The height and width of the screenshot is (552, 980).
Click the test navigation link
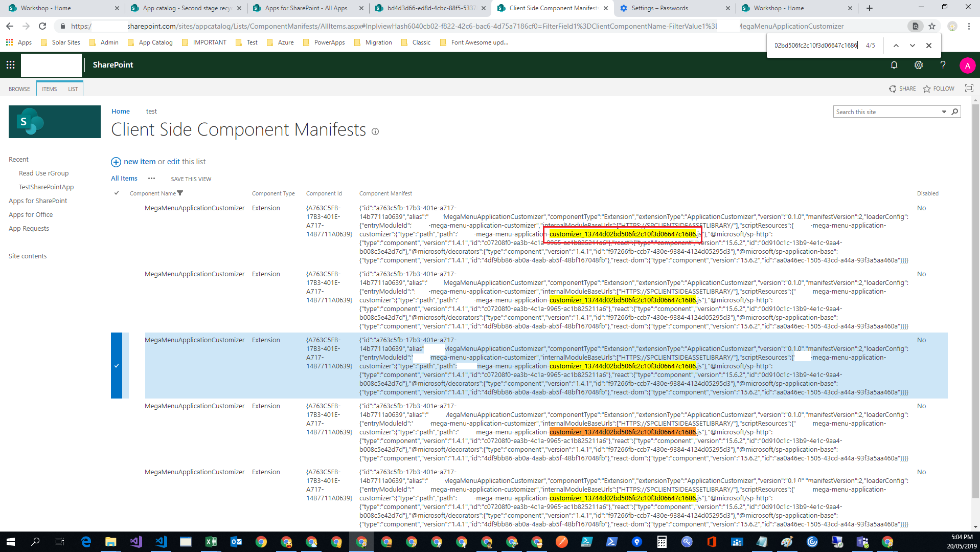[151, 111]
